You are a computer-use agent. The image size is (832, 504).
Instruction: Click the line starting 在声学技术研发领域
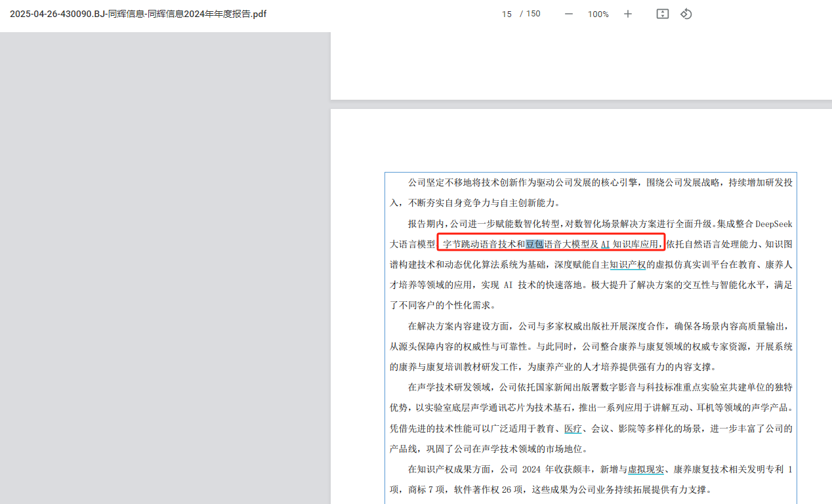[600, 387]
